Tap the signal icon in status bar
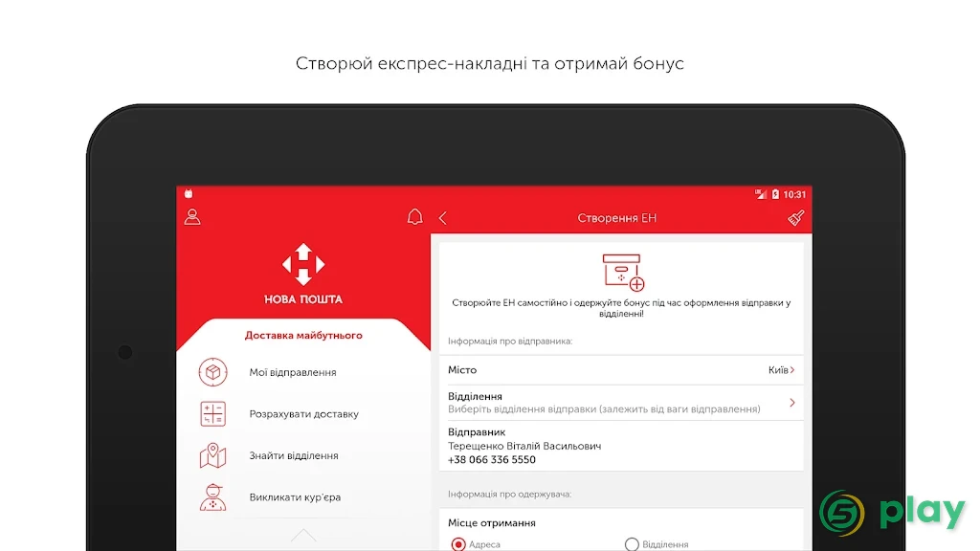Viewport: 980px width, 551px height. (x=761, y=194)
